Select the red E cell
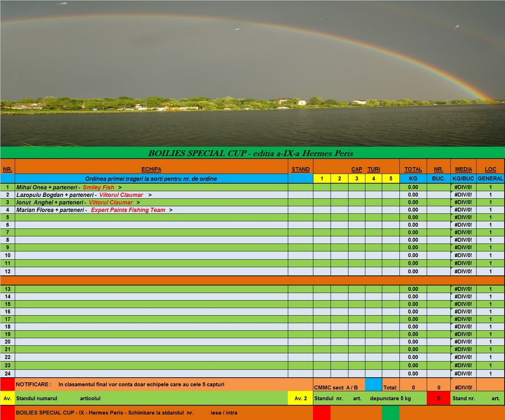Screen dimensions: 505x420 click(438, 398)
